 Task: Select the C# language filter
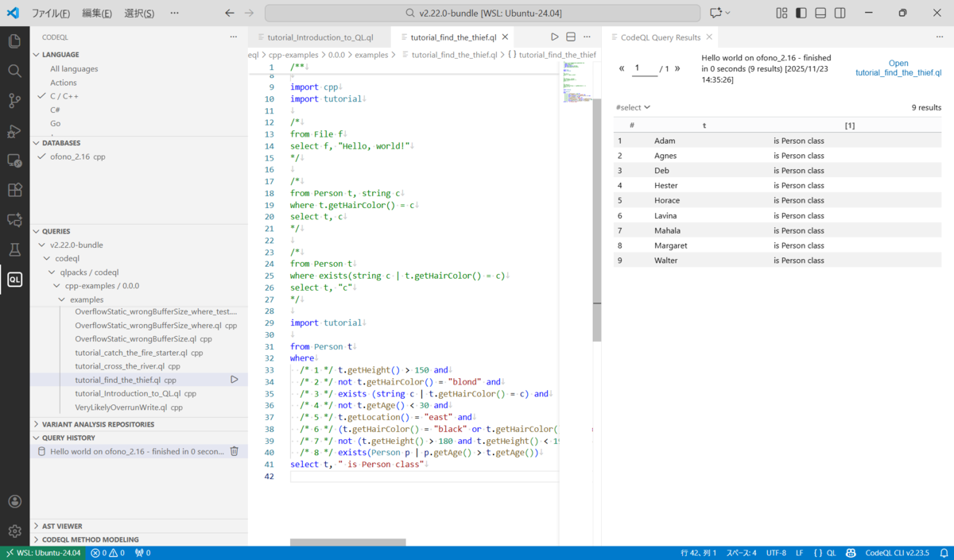pyautogui.click(x=55, y=110)
